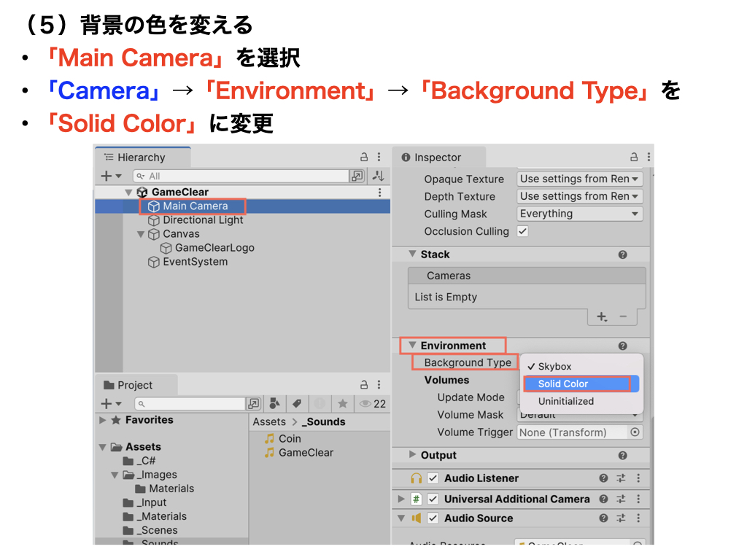This screenshot has height=560, width=747.
Task: Disable the Audio Listener component checkbox
Action: click(x=433, y=478)
